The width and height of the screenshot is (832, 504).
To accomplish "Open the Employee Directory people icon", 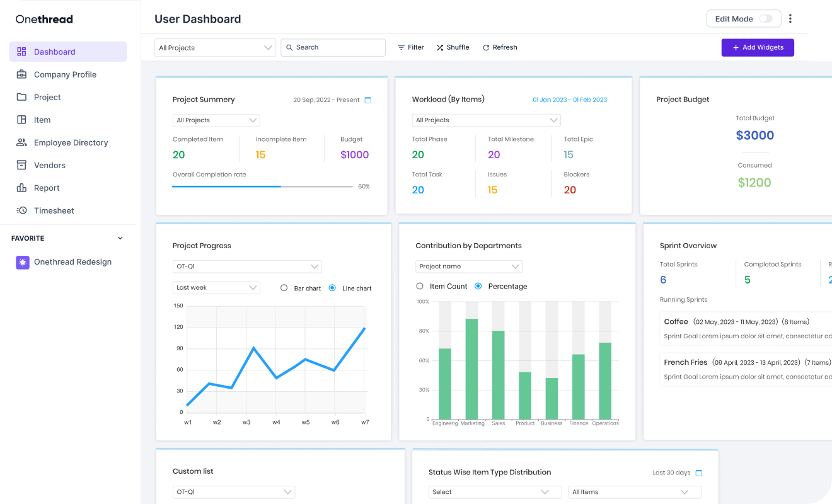I will pos(21,142).
